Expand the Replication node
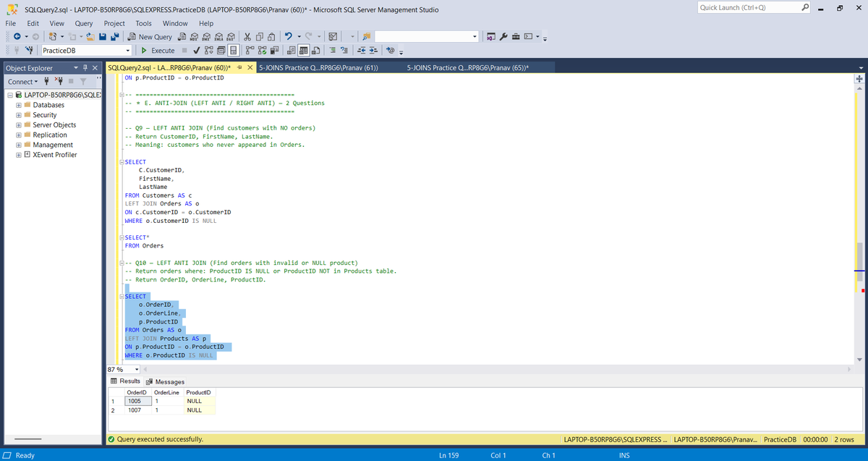Viewport: 868px width, 461px height. (17, 135)
